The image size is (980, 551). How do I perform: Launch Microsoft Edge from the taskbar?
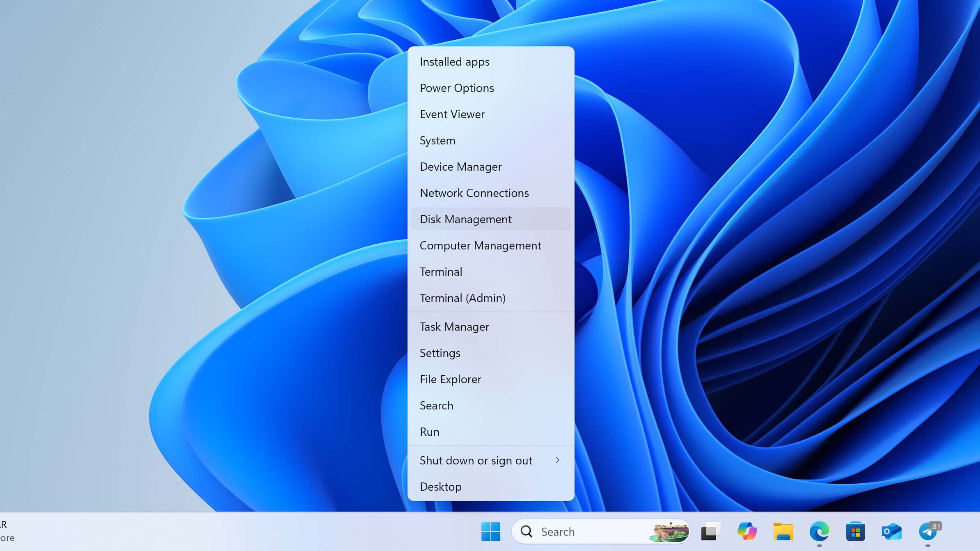tap(819, 531)
